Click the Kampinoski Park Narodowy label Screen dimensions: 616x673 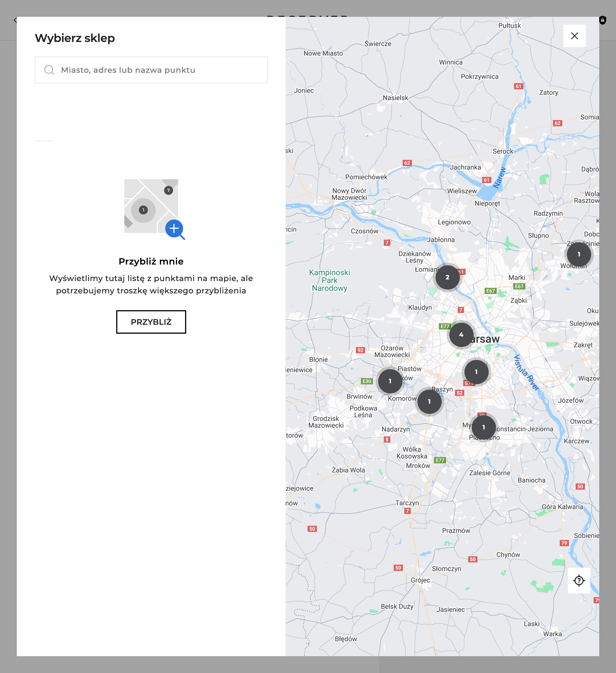[330, 281]
